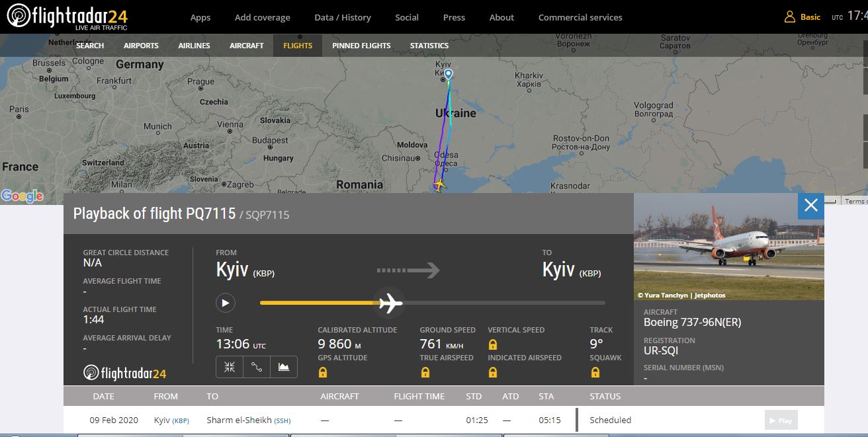Screen dimensions: 868x437
Task: Toggle the flight route path icon
Action: point(257,367)
